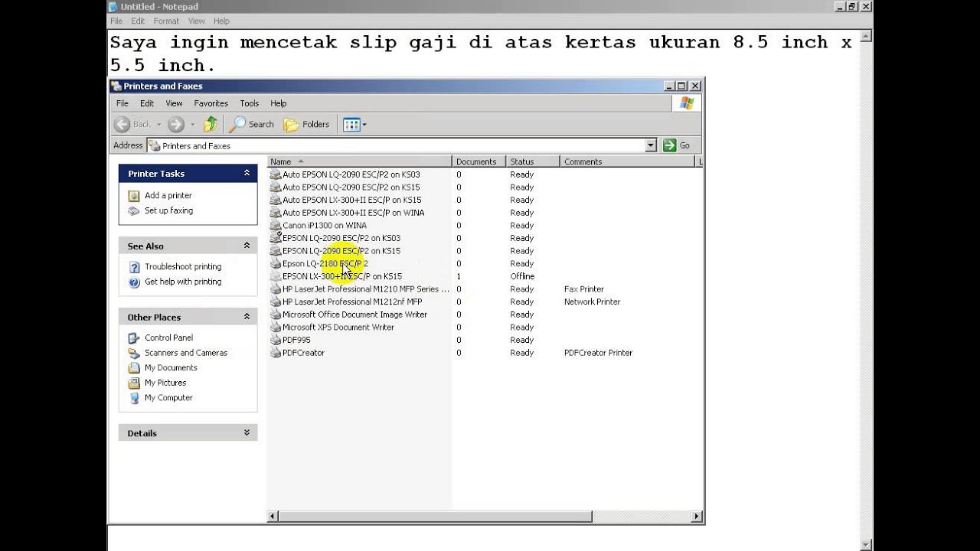Open the Edit menu in Printers and Faxes

click(147, 103)
